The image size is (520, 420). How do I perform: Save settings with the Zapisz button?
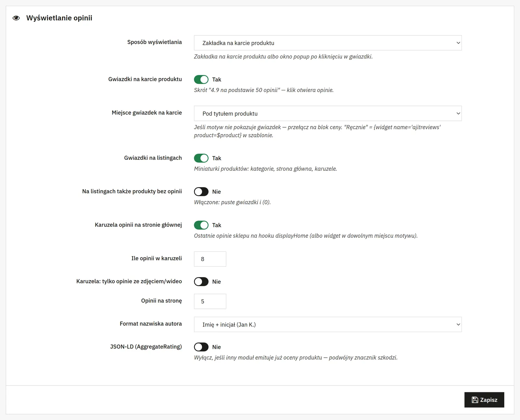point(484,400)
